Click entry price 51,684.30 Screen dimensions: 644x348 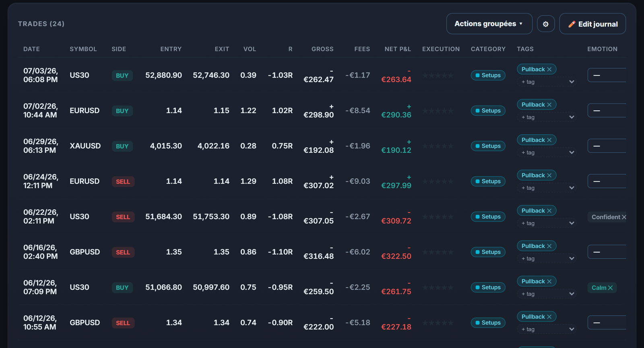163,217
